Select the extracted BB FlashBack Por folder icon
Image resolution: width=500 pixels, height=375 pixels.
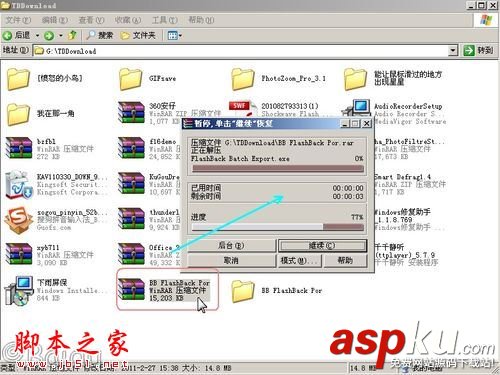(x=243, y=291)
